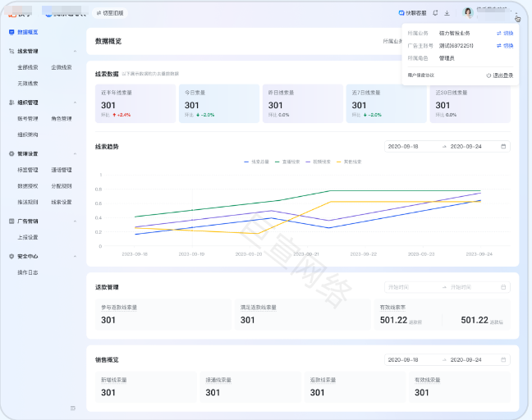
Task: Open 无效线索 page
Action: 27,84
